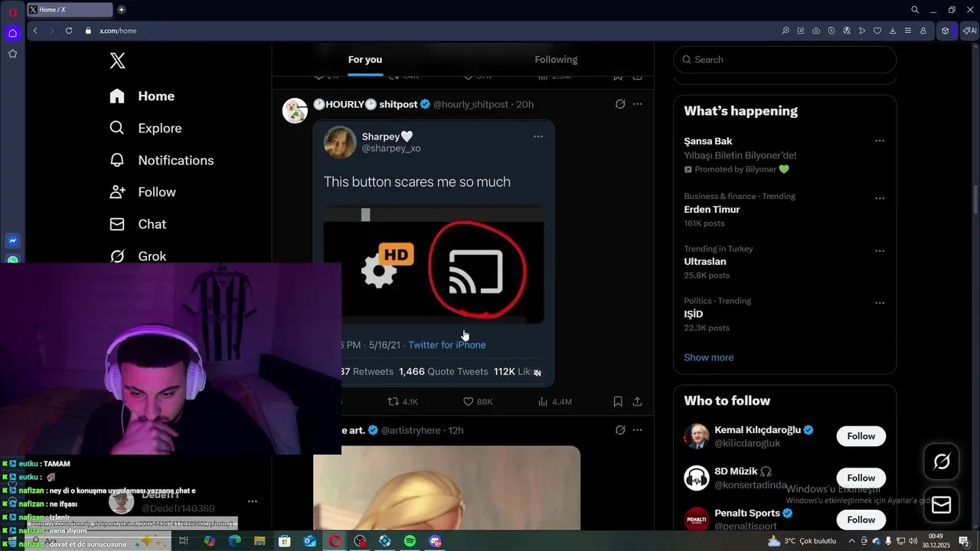Image resolution: width=980 pixels, height=551 pixels.
Task: Click Grok icon on artistryhere post
Action: click(620, 430)
